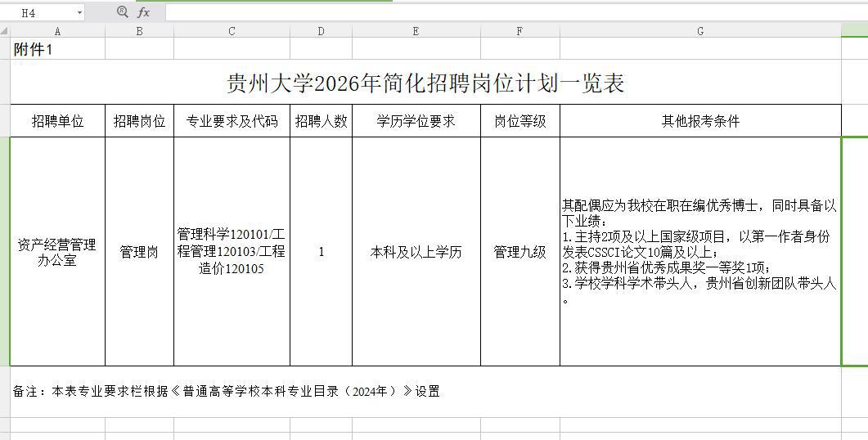Screen dimensions: 868x440
Task: Select column B header
Action: point(140,31)
